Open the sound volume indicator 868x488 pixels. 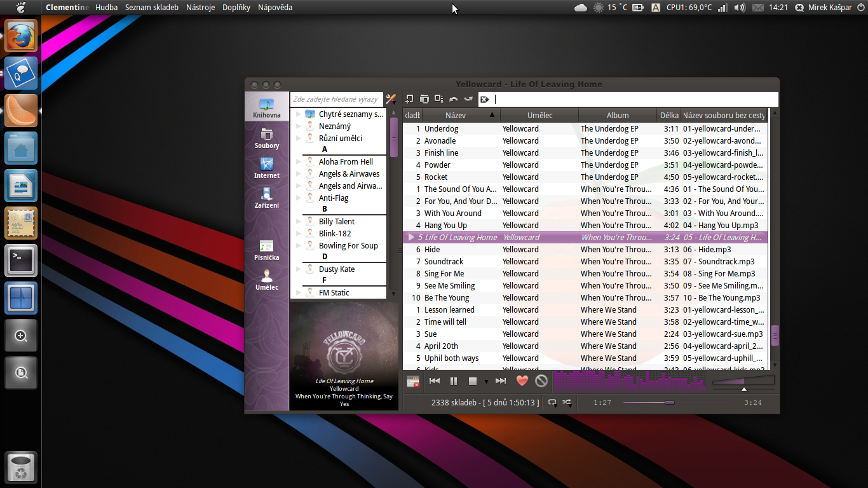(x=740, y=8)
